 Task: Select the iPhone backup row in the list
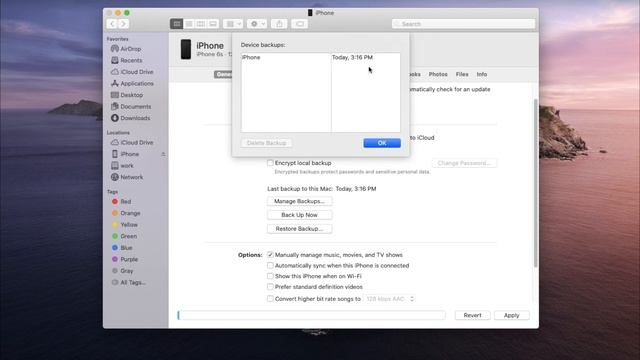point(320,58)
